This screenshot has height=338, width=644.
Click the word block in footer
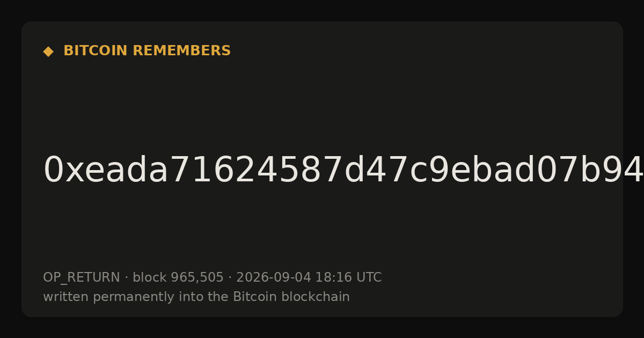(x=150, y=277)
